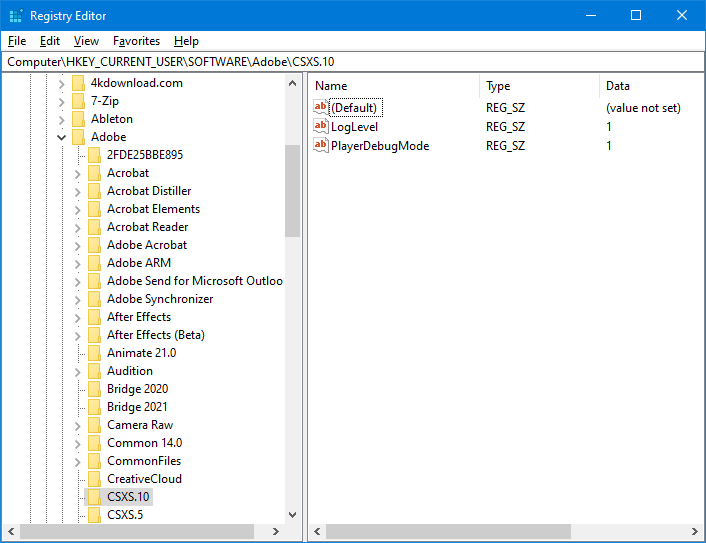Click the CreativeCloud folder icon
Viewport: 706px width, 543px height.
tap(95, 479)
